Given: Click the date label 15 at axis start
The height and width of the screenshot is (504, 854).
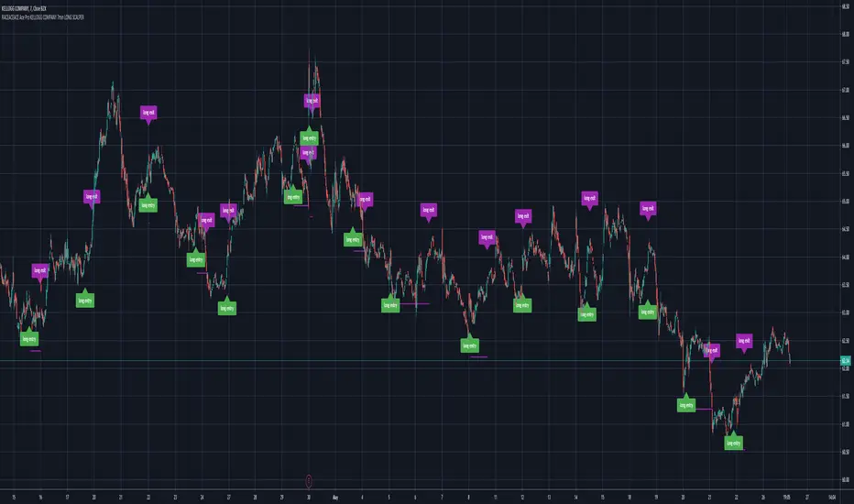Looking at the screenshot, I should coord(14,497).
